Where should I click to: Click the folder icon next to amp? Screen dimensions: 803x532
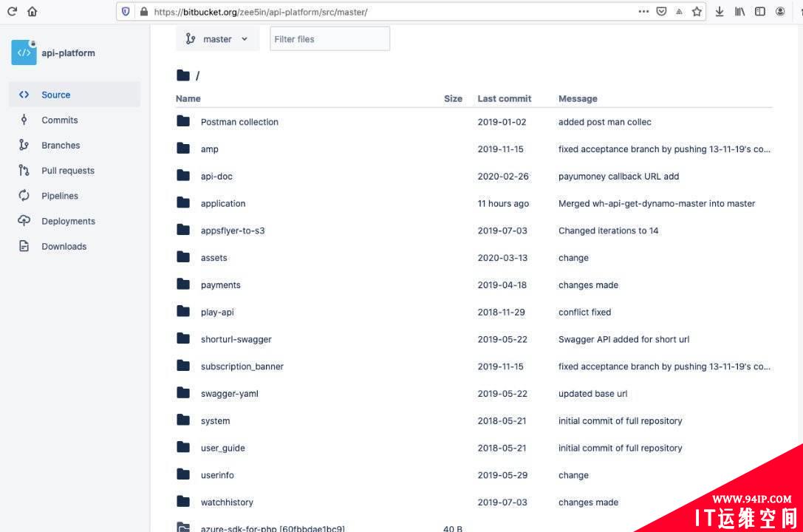click(182, 149)
